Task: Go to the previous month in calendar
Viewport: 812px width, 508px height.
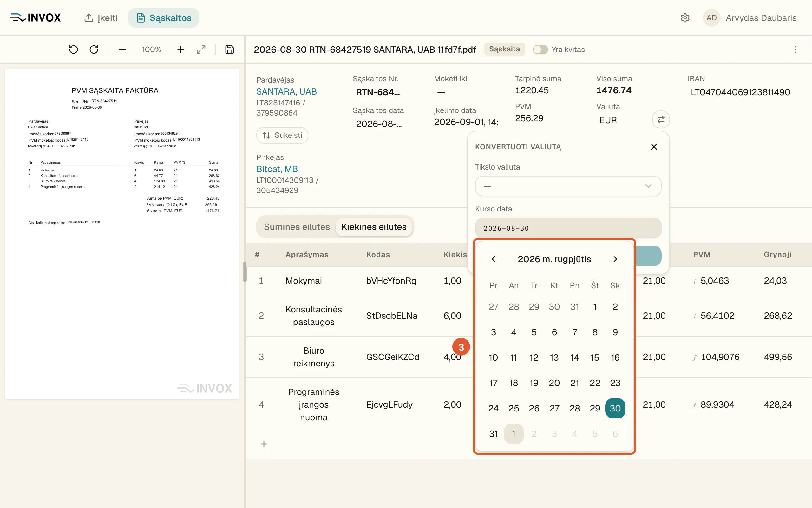Action: (x=494, y=259)
